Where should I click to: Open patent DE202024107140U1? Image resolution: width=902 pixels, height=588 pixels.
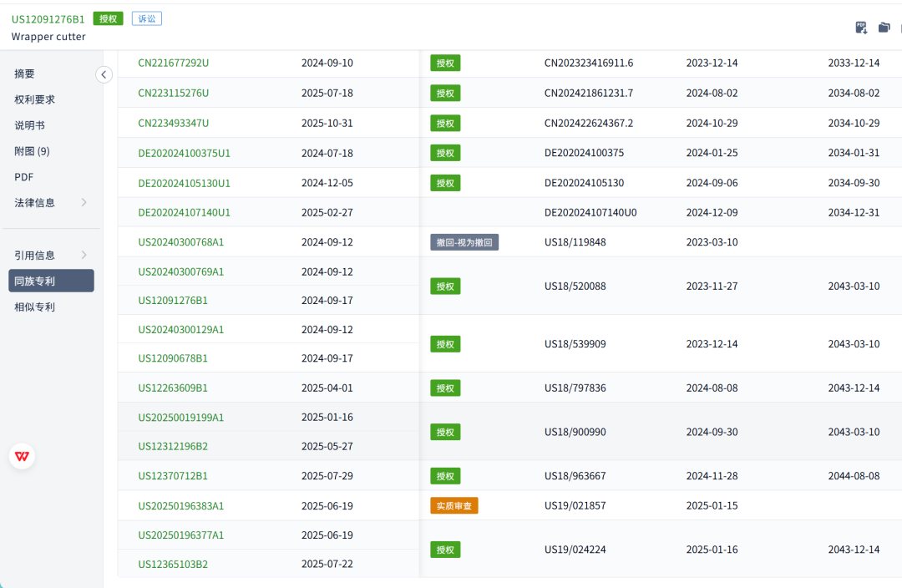pyautogui.click(x=184, y=212)
